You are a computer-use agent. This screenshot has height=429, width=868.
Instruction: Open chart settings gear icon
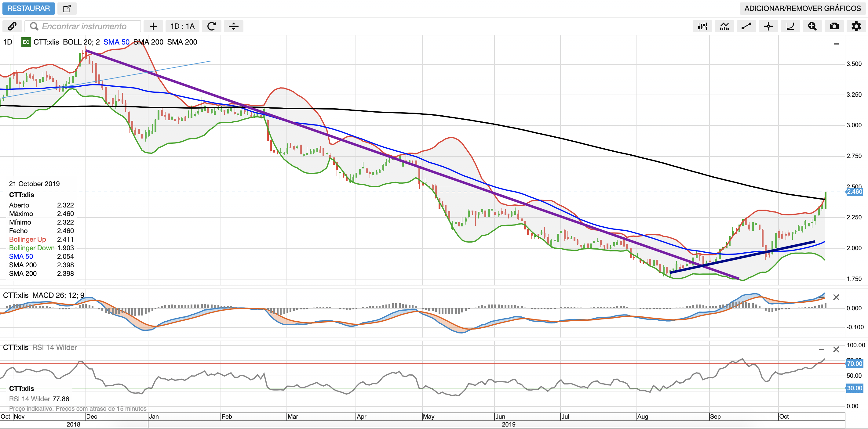(x=856, y=26)
